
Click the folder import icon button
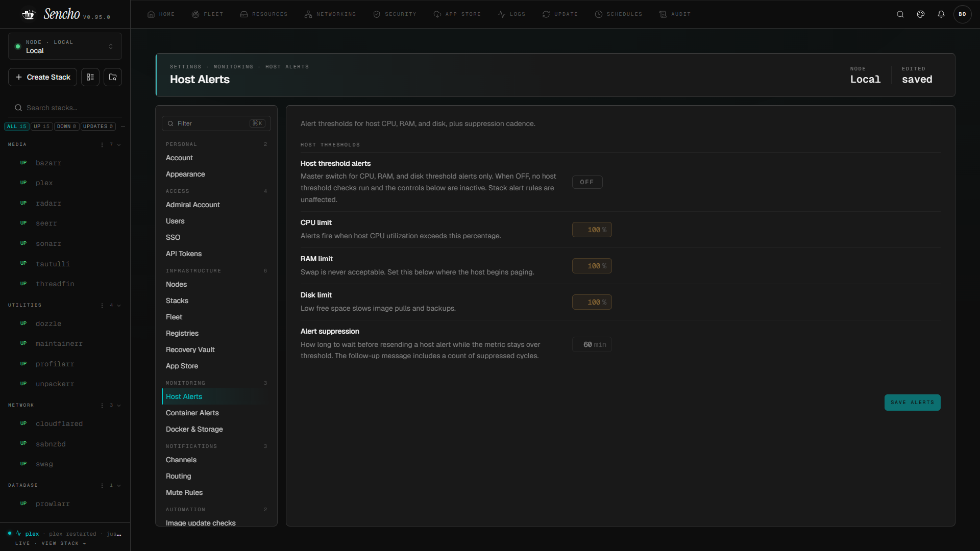(113, 77)
